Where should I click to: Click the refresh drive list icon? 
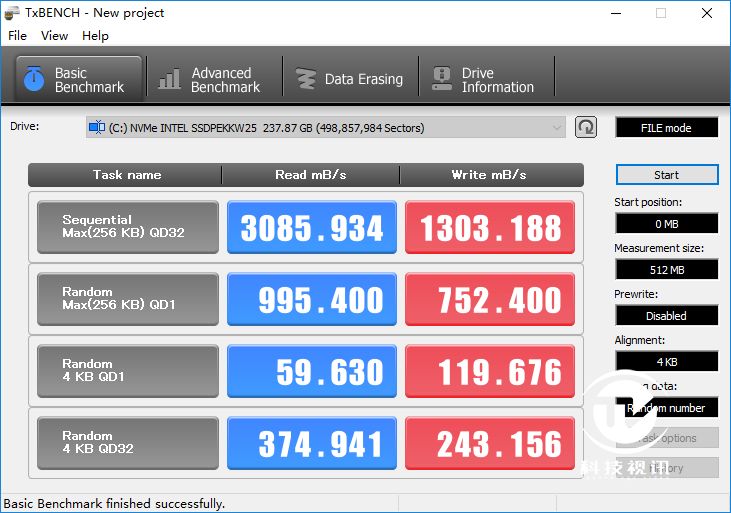coord(586,127)
